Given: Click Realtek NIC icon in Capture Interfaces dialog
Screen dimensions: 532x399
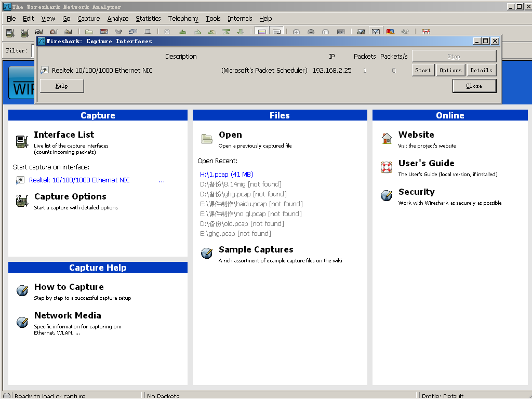Looking at the screenshot, I should click(45, 71).
